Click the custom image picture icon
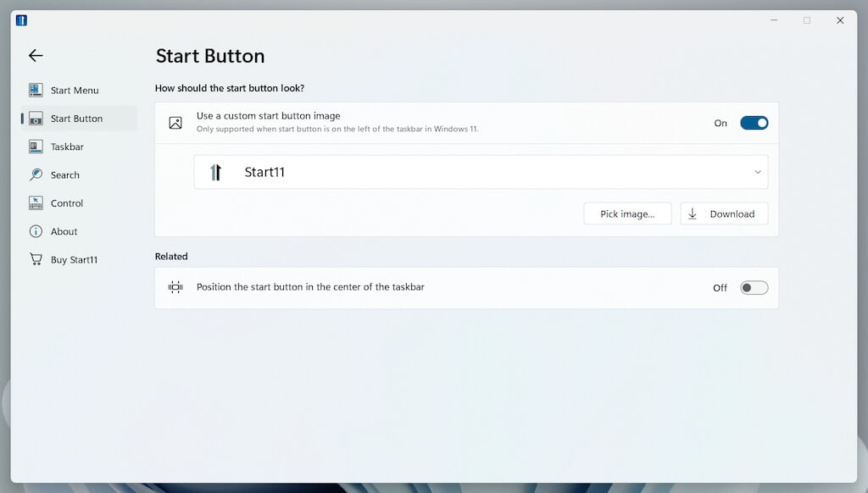This screenshot has width=868, height=493. pos(175,123)
